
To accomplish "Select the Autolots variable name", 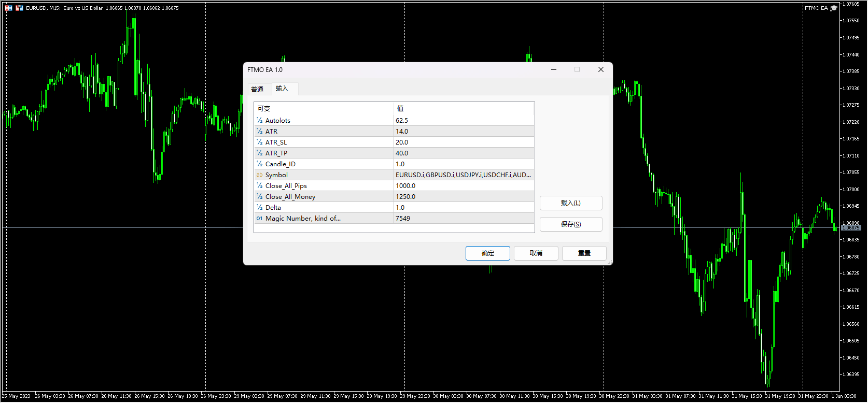I will click(x=278, y=120).
